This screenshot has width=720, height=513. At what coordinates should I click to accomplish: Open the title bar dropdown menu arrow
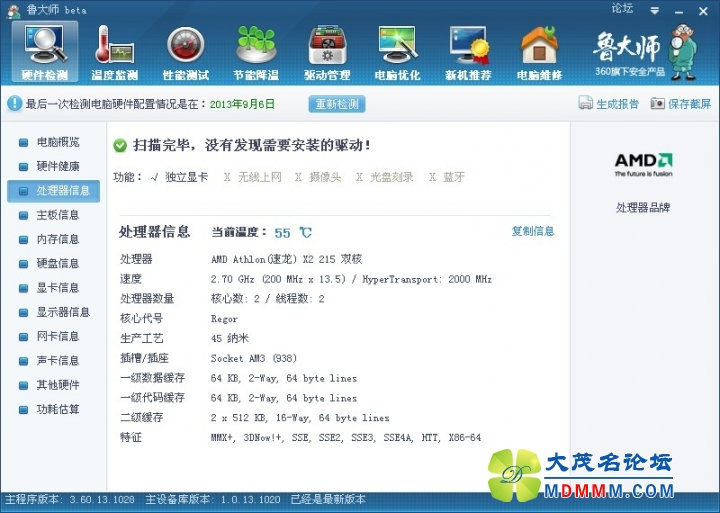tap(655, 11)
